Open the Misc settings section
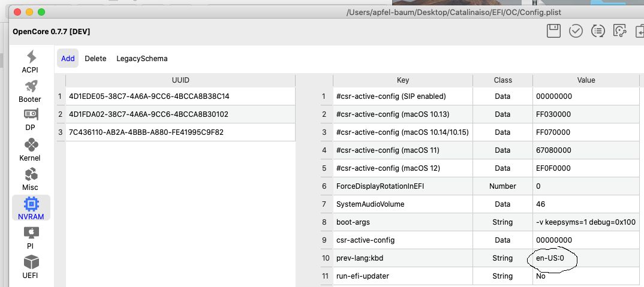Image resolution: width=644 pixels, height=287 pixels. (x=30, y=179)
